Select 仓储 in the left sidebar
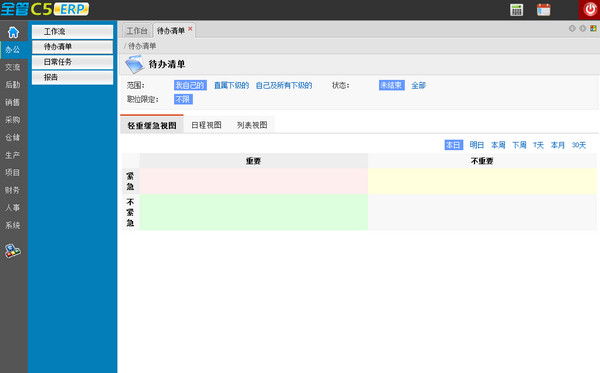 (x=13, y=137)
